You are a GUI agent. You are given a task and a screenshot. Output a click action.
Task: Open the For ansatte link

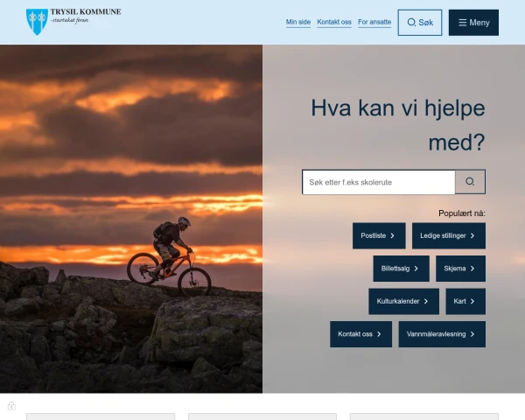click(374, 23)
